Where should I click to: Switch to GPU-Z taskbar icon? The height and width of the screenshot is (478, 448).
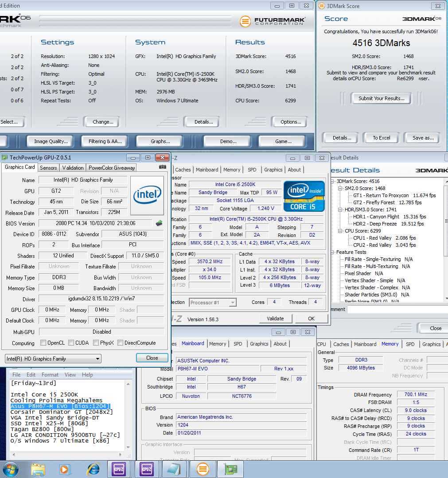click(x=231, y=469)
